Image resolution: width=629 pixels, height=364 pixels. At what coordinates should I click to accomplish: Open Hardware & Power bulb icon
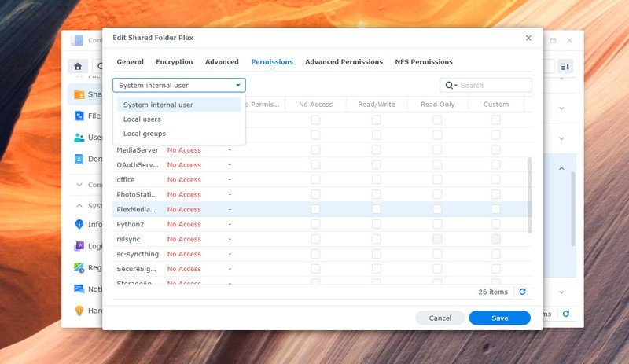(x=79, y=311)
